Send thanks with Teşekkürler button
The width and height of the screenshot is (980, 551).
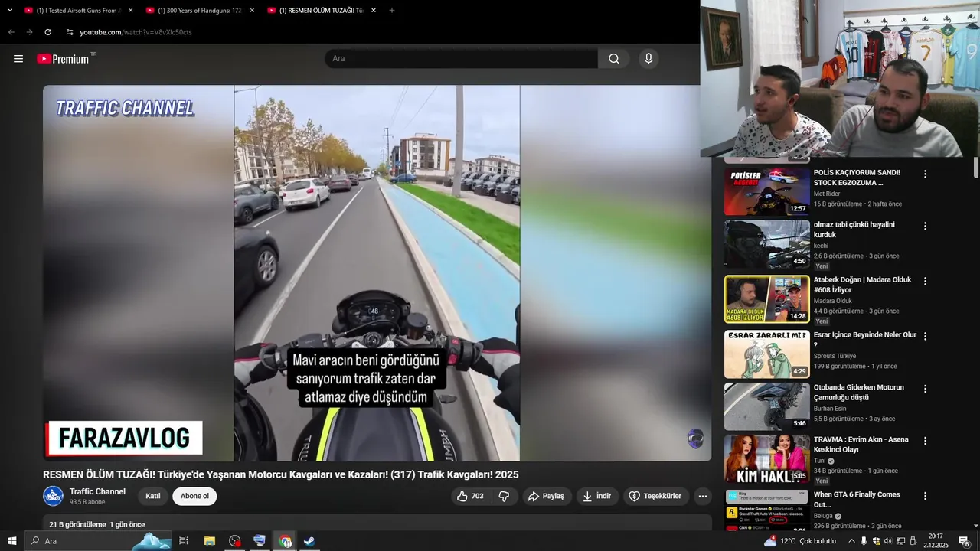[656, 496]
